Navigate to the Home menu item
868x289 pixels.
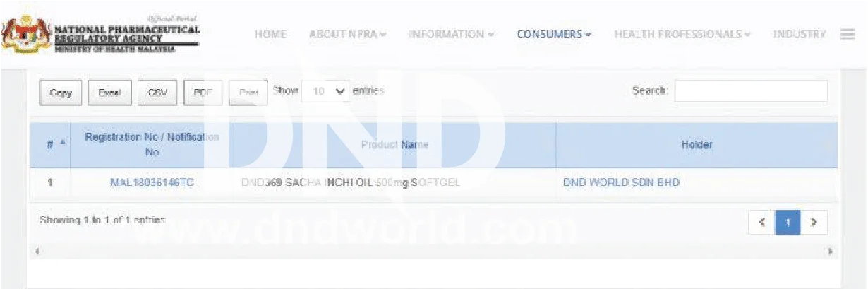click(x=270, y=34)
